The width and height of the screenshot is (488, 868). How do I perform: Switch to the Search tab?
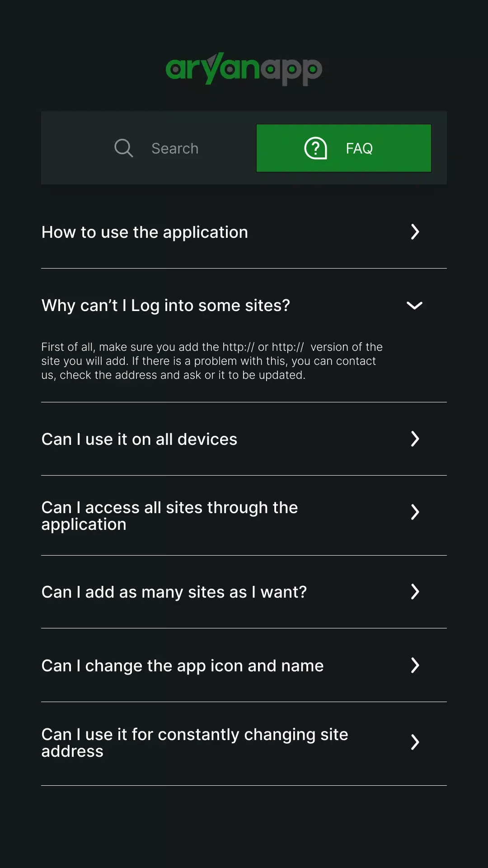coord(156,148)
